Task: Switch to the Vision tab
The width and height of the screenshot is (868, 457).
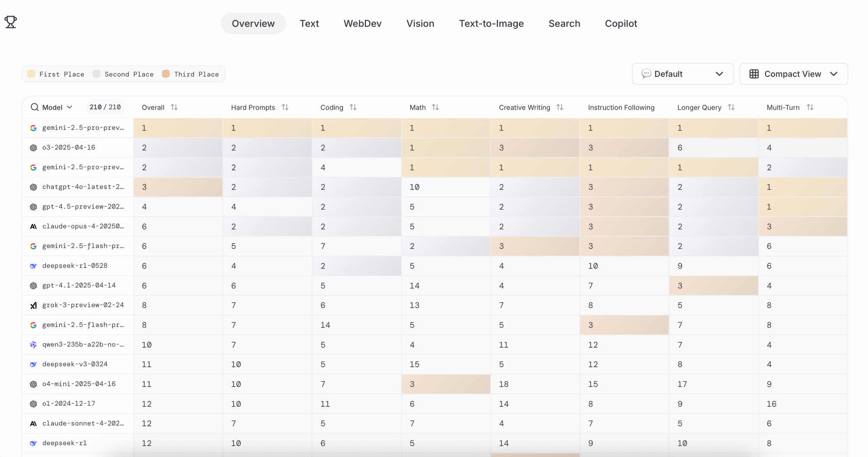Action: point(421,23)
